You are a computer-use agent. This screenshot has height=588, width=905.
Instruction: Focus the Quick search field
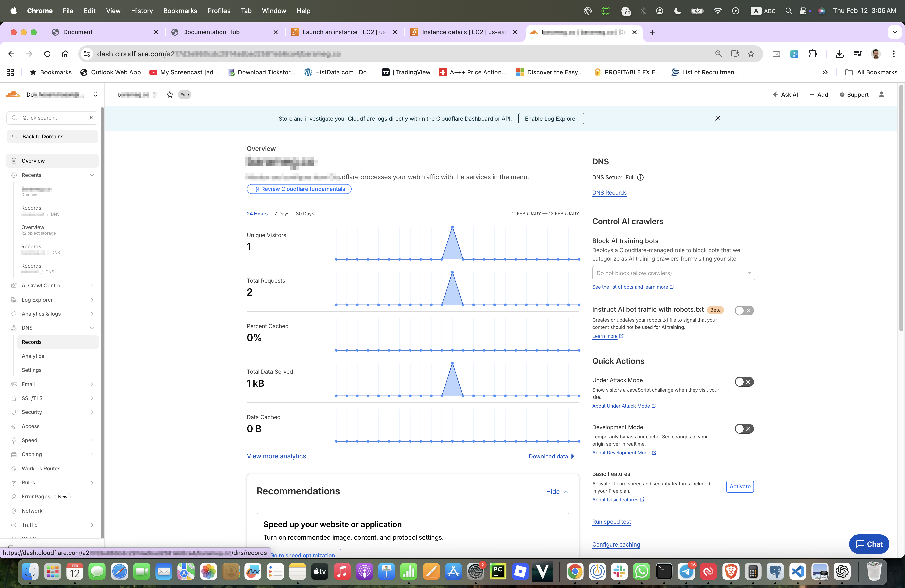pyautogui.click(x=52, y=118)
